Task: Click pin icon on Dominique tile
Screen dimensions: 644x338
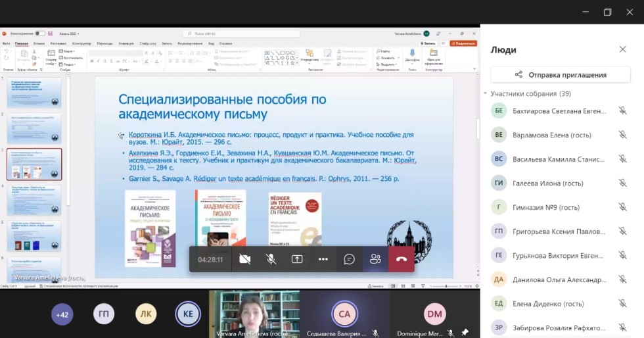Action: pos(465,333)
